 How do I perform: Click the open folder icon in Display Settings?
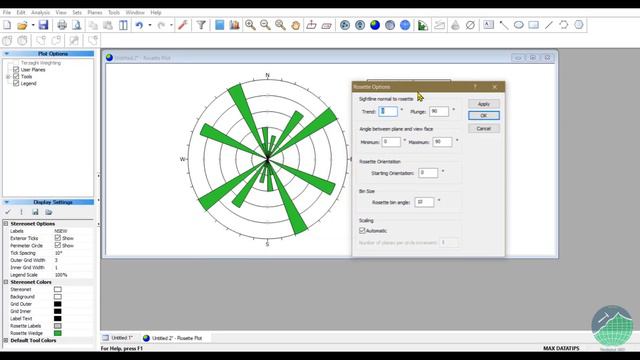(x=49, y=212)
